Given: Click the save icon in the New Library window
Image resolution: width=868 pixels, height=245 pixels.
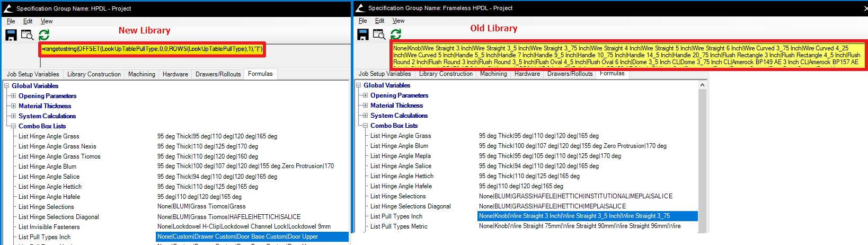Looking at the screenshot, I should 11,35.
